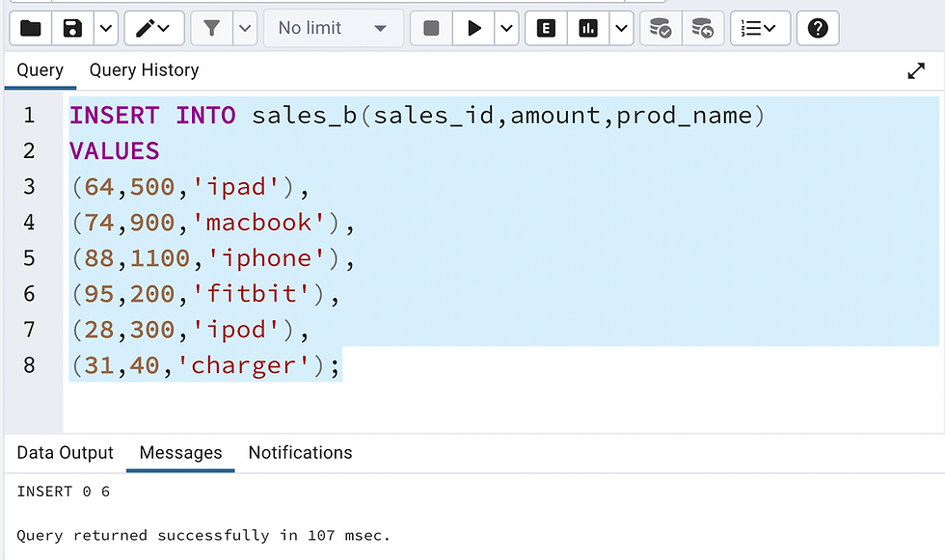The height and width of the screenshot is (560, 945).
Task: Click the filter funnel icon
Action: click(x=211, y=28)
